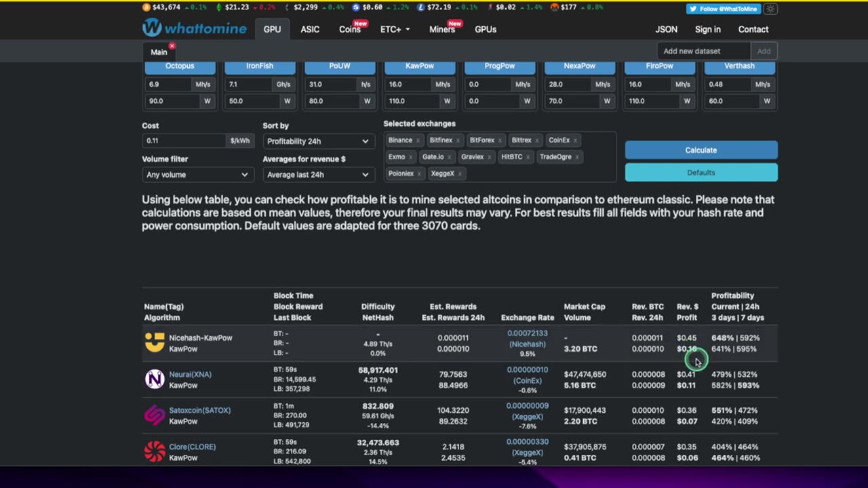Click the Litecoin ticker icon at $72.19
The image size is (868, 488).
421,7
